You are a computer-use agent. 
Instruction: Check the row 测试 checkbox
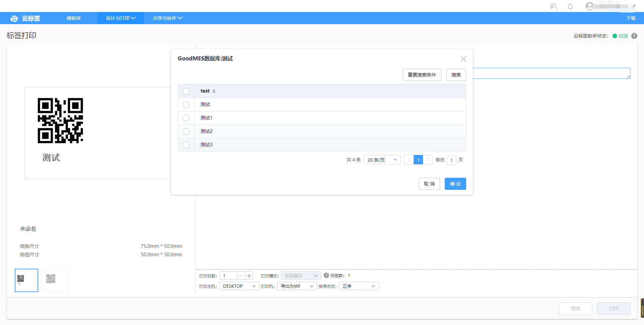186,105
